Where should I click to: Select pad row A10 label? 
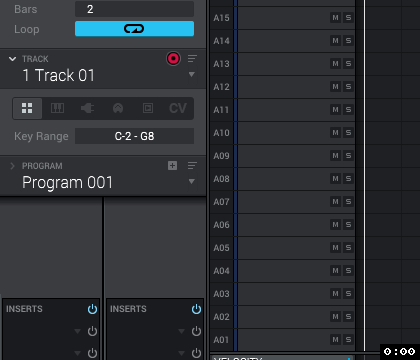[x=221, y=133]
